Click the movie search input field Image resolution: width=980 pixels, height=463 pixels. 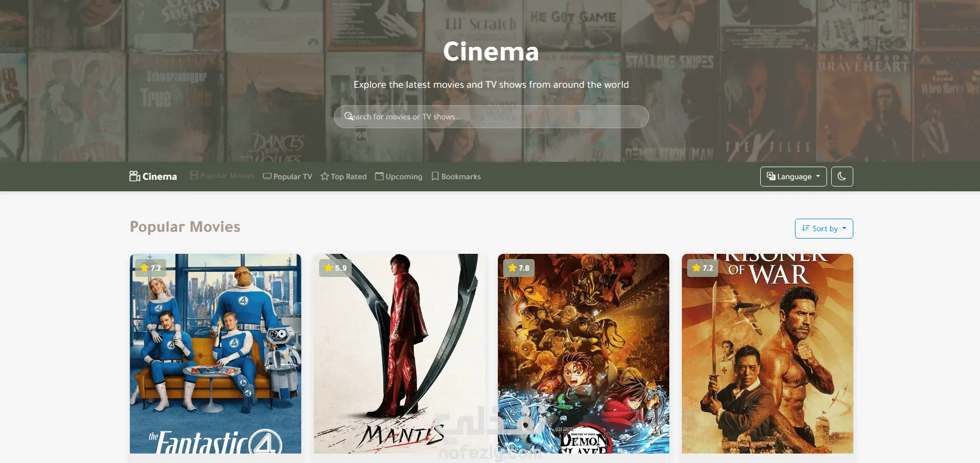coord(491,117)
